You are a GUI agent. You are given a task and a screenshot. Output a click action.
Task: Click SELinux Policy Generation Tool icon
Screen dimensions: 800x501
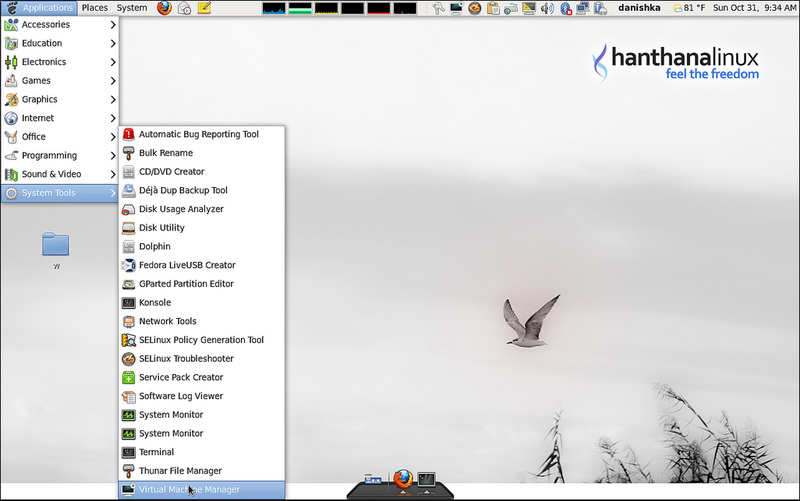tap(129, 340)
